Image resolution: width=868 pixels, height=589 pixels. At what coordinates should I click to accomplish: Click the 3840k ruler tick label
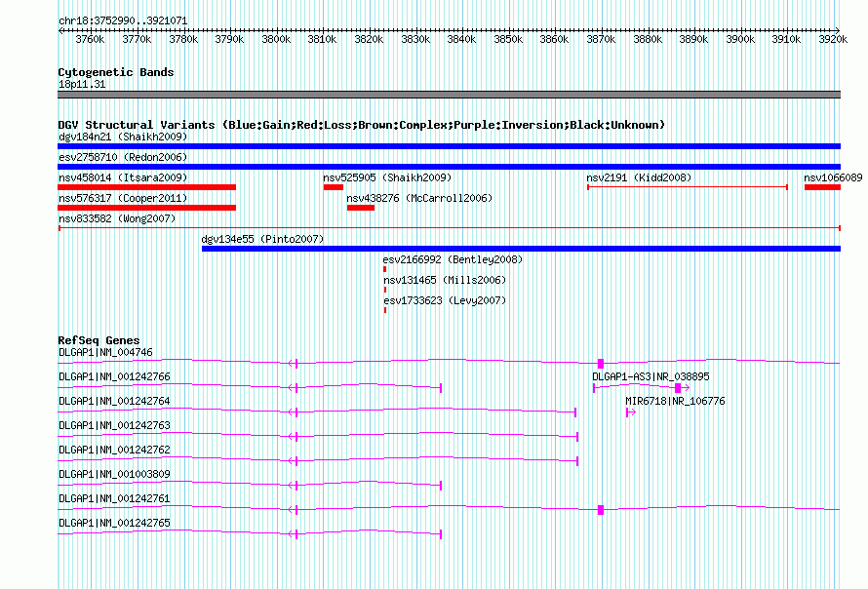point(461,39)
